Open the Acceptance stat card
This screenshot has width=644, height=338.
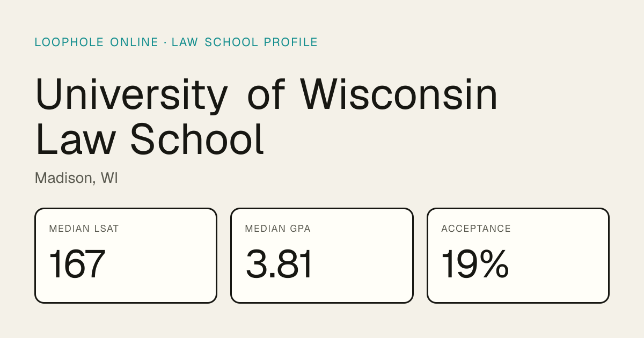518,255
